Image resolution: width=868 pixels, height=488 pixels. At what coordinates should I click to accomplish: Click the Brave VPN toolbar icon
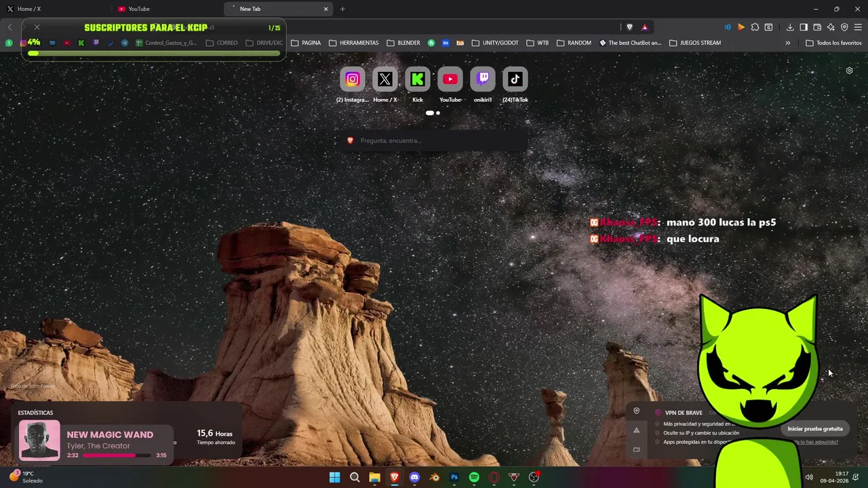[x=844, y=27]
